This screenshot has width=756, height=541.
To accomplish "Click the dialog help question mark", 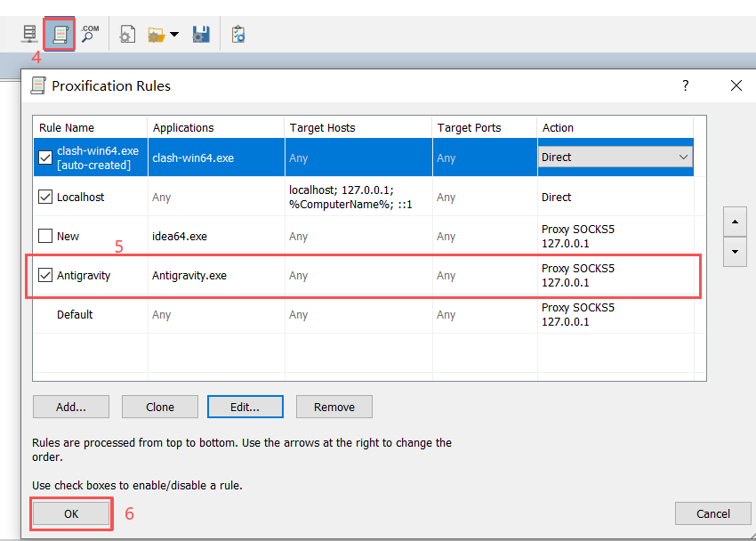I will [x=685, y=85].
